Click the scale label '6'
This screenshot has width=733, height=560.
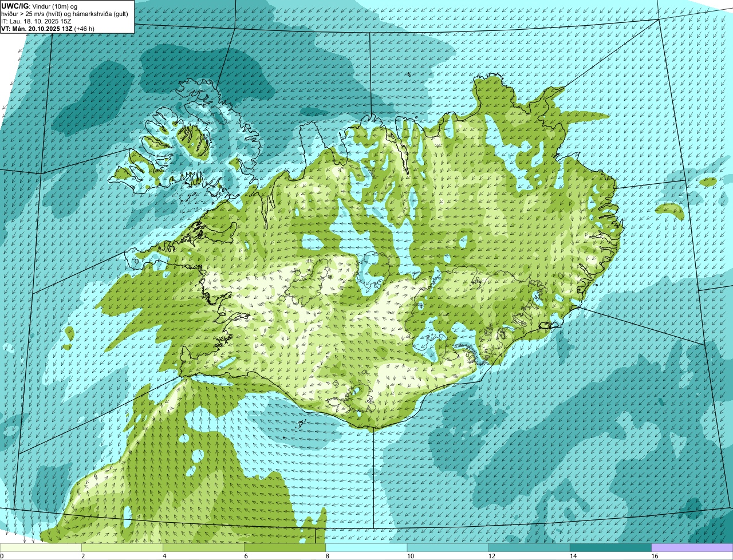pos(246,556)
